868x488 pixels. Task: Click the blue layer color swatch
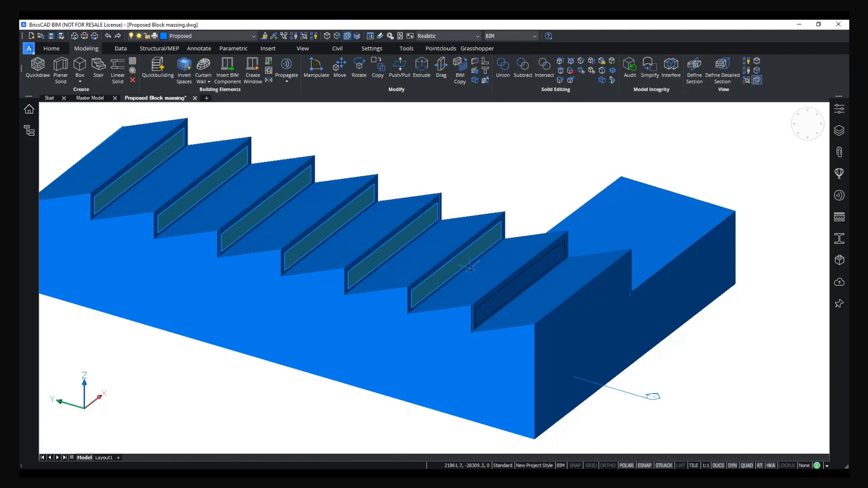[x=164, y=36]
